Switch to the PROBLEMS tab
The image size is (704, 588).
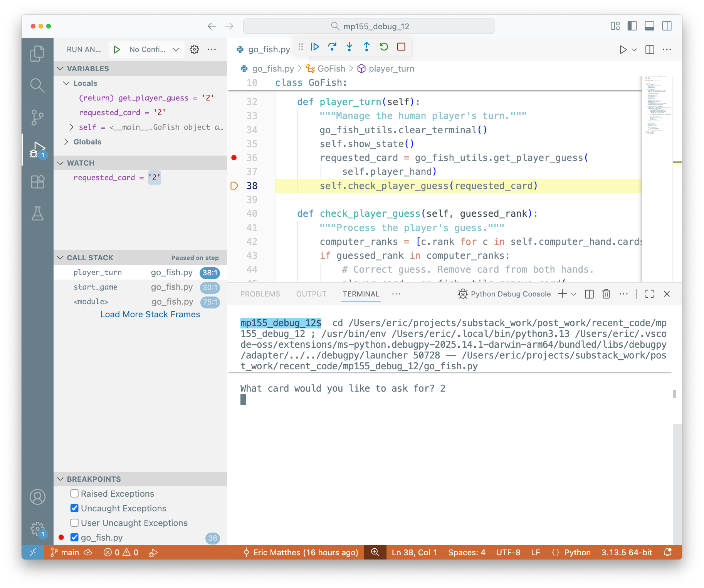(260, 294)
